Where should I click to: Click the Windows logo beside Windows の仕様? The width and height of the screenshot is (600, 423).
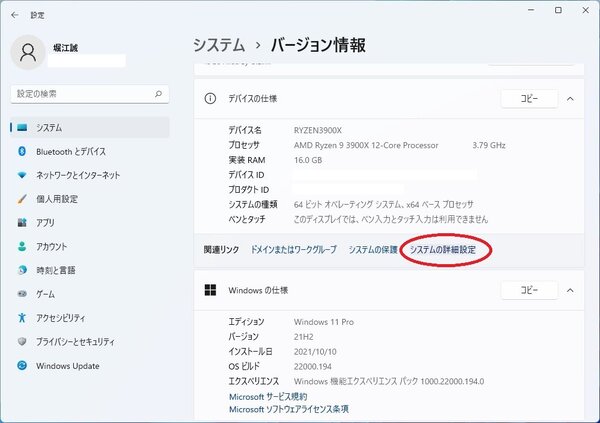click(210, 290)
